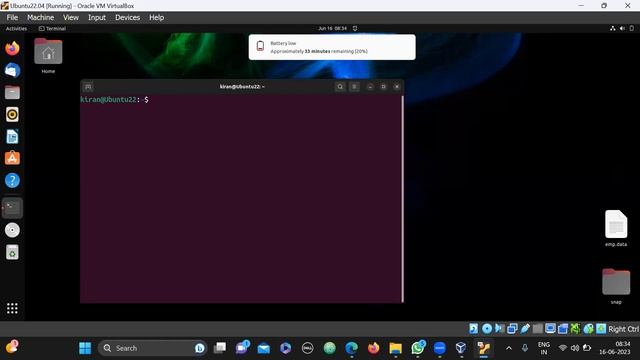The image size is (640, 360).
Task: Show Applications grid in the dock
Action: (12, 308)
